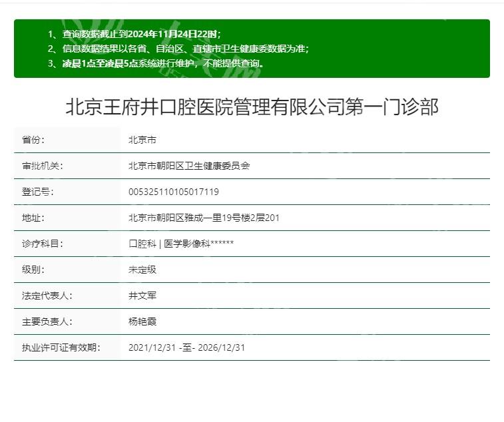Click the 执业许可证有效期 label

pyautogui.click(x=61, y=347)
